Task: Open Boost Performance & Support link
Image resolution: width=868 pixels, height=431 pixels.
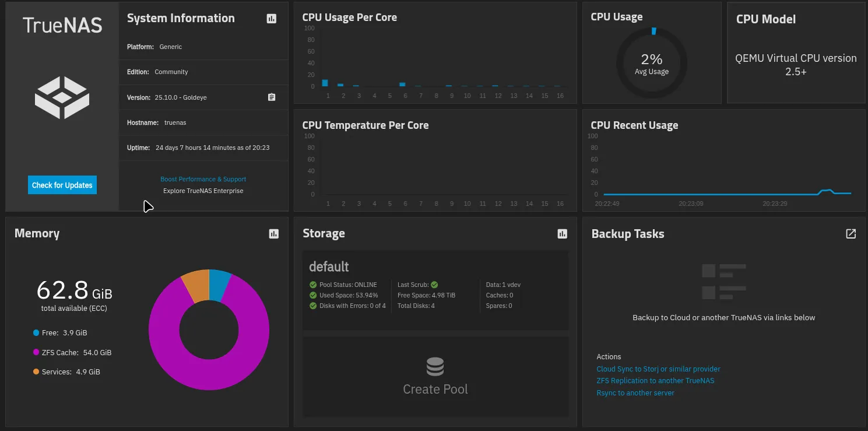Action: point(203,179)
